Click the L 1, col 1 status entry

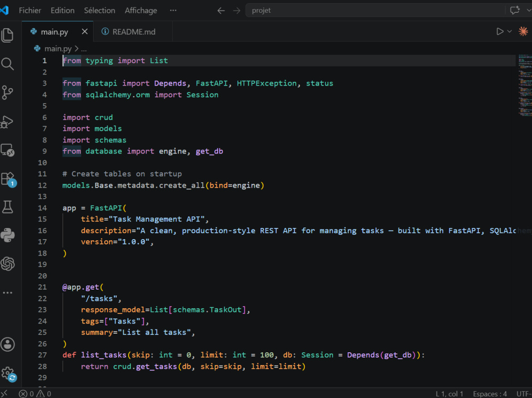point(449,394)
